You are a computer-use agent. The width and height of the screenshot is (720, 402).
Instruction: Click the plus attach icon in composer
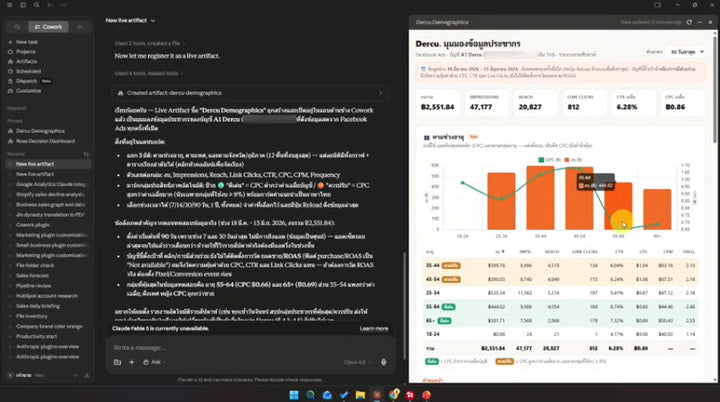(x=131, y=362)
